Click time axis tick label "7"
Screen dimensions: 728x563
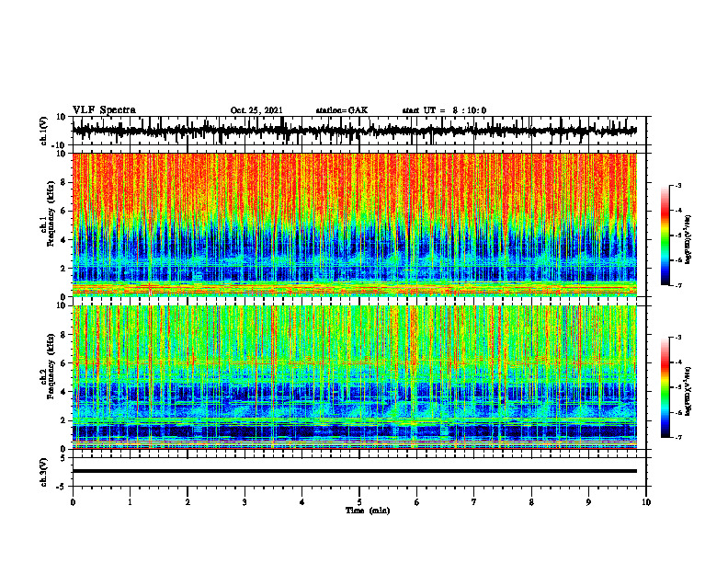[474, 502]
